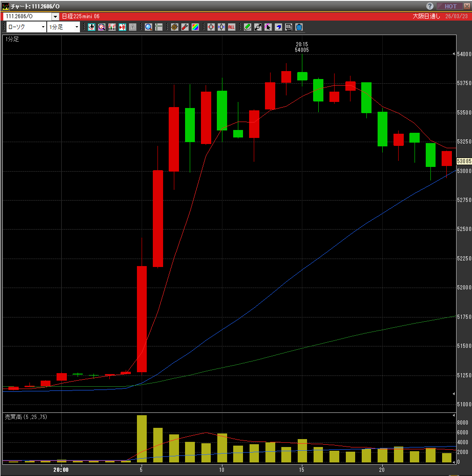Select the eraser tool icon

[x=278, y=27]
